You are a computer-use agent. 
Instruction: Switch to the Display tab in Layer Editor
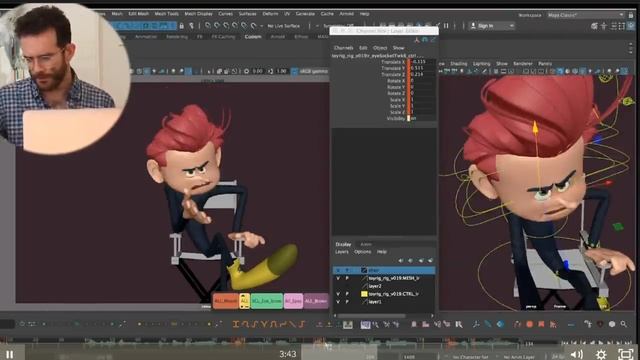click(x=343, y=244)
